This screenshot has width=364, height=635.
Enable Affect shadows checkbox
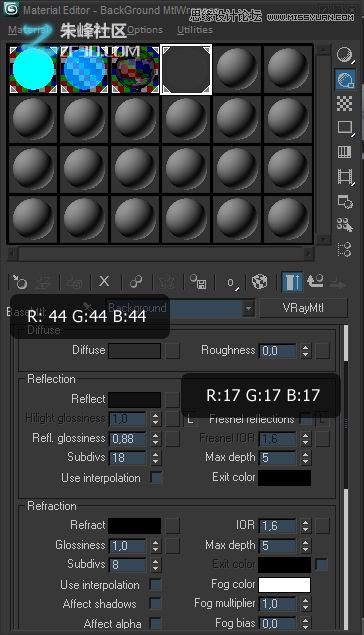point(155,604)
